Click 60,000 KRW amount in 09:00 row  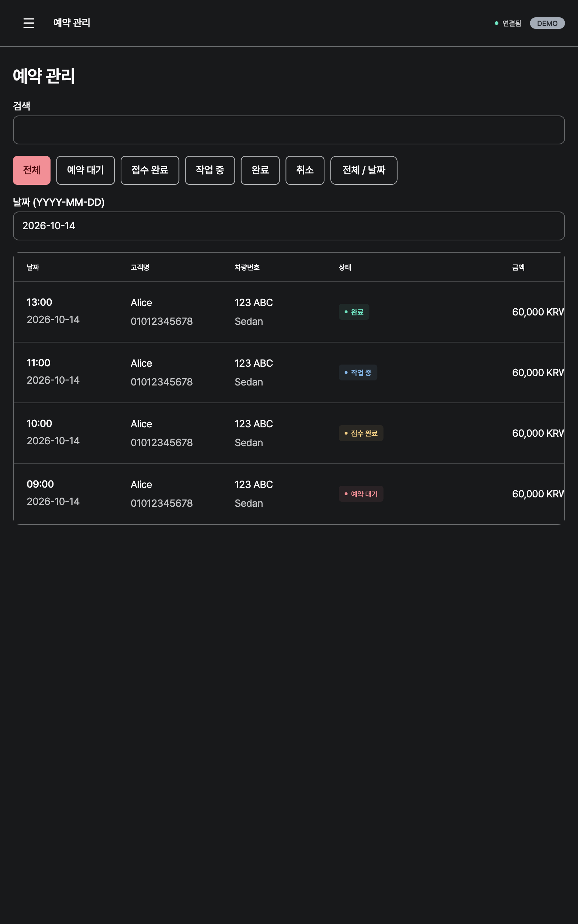tap(538, 494)
